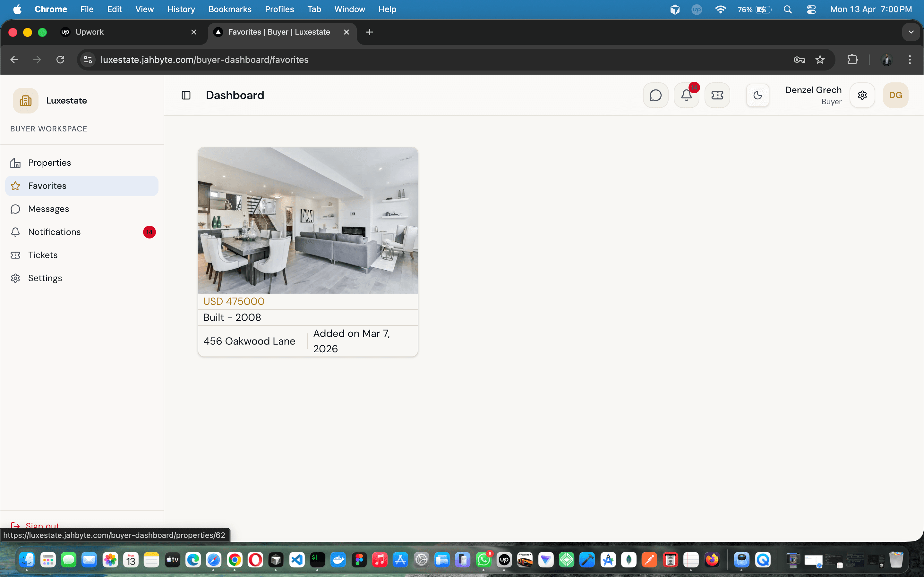Open the Chrome tab search chevron
This screenshot has height=577, width=924.
911,32
